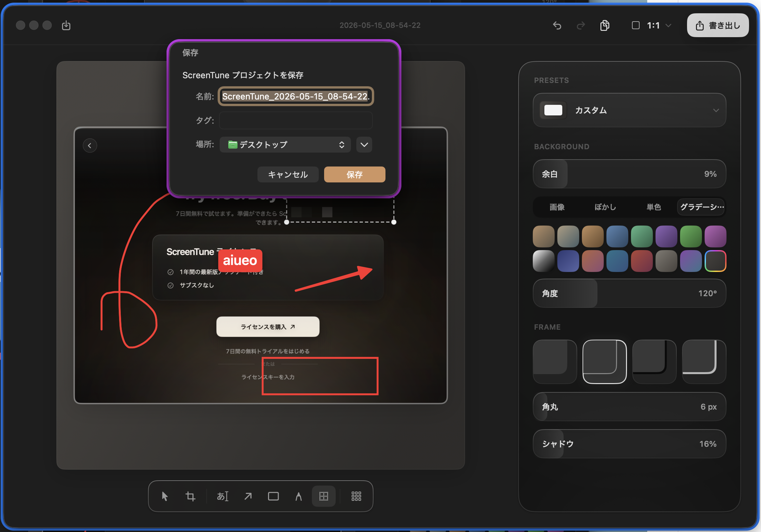Screen dimensions: 761x532
Task: Redo the last undone edit
Action: point(581,26)
